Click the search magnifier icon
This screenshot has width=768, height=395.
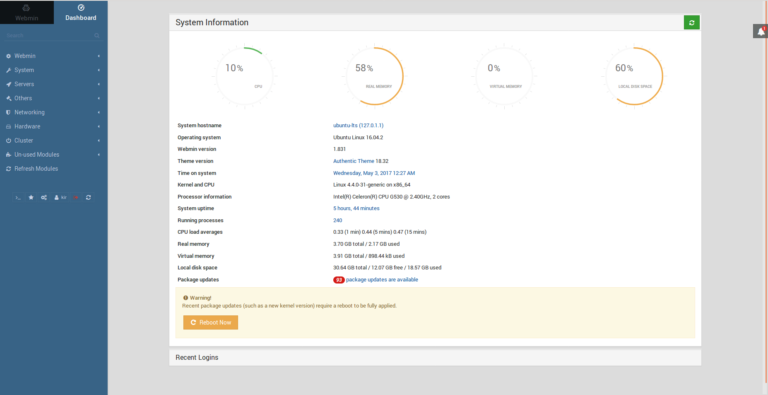[x=97, y=36]
